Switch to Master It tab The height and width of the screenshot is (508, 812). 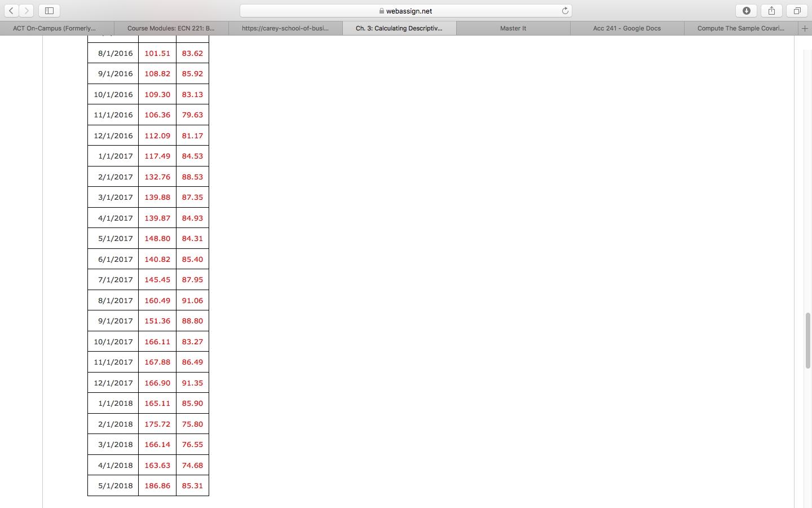513,28
